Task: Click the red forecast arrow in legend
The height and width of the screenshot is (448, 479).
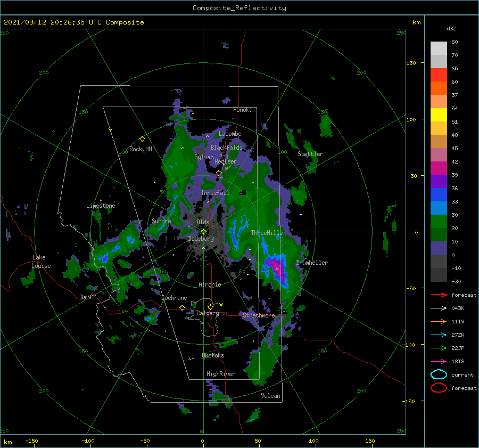Action: pos(439,295)
